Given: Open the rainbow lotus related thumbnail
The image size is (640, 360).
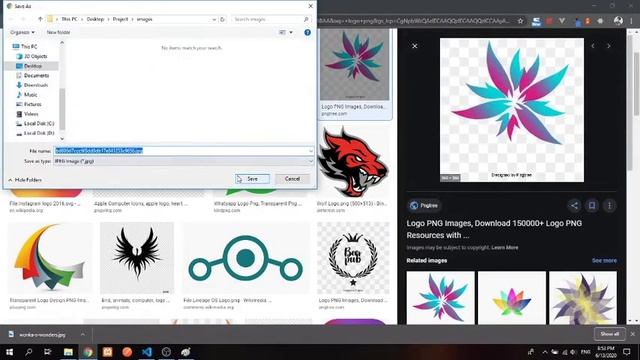Looking at the screenshot, I should (x=512, y=298).
